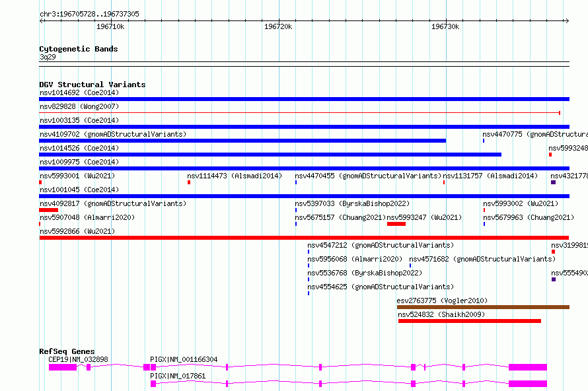Click the PIGX|NM_017861 transcript label
The image size is (588, 391).
click(178, 376)
